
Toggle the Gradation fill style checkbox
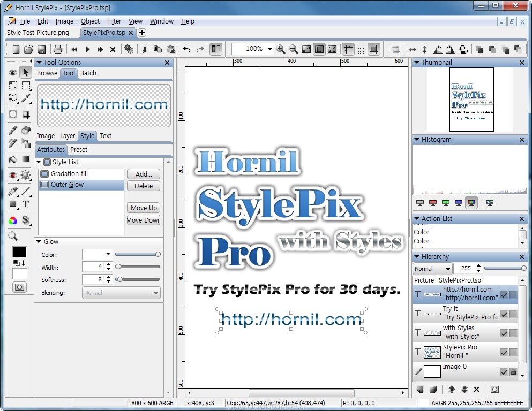coord(44,174)
